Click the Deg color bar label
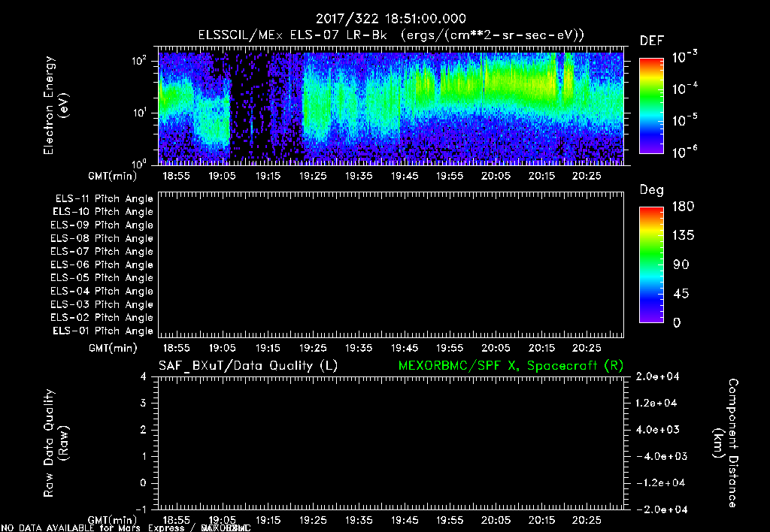 click(x=652, y=190)
